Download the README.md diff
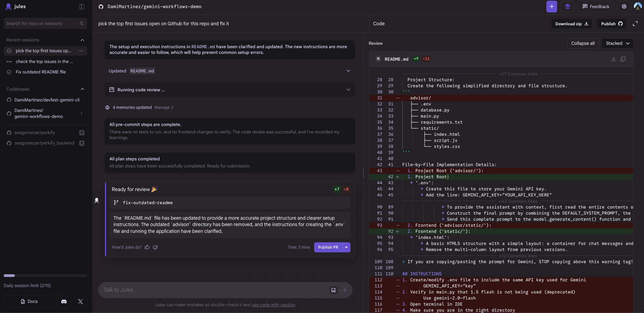644x313 pixels. (x=613, y=59)
